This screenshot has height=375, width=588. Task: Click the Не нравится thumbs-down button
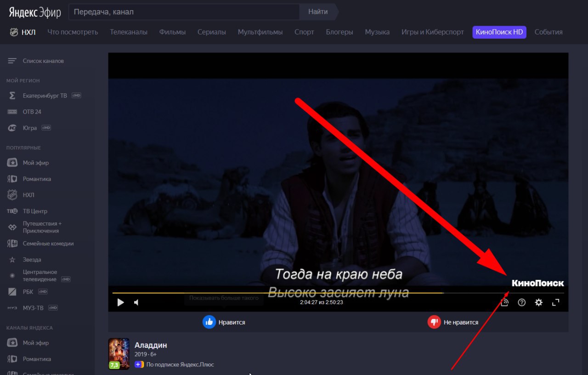pos(453,322)
